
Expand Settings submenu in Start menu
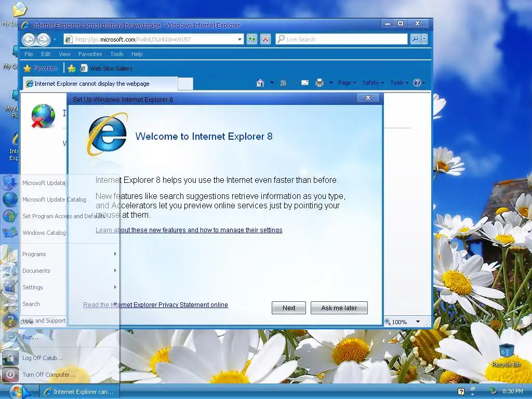[x=60, y=287]
